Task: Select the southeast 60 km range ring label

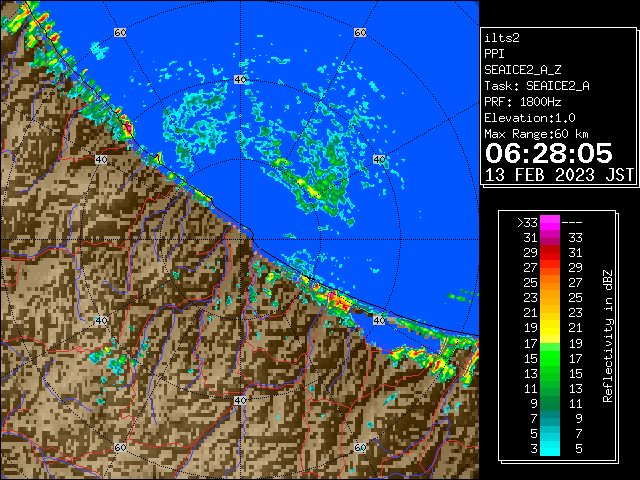Action: pyautogui.click(x=360, y=447)
